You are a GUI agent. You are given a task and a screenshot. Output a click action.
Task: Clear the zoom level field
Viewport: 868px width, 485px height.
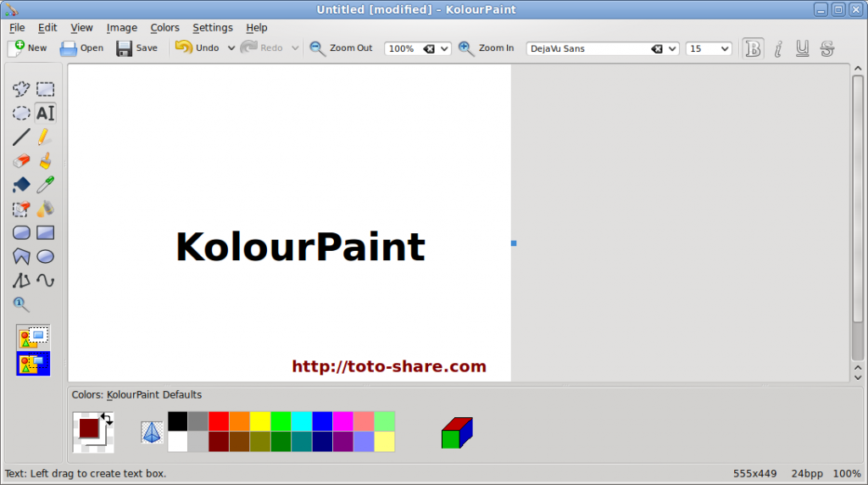point(429,48)
